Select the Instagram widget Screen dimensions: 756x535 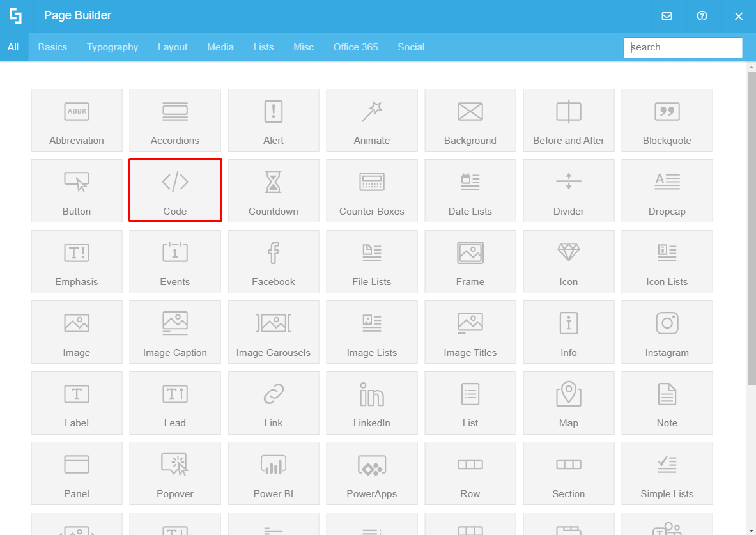667,332
